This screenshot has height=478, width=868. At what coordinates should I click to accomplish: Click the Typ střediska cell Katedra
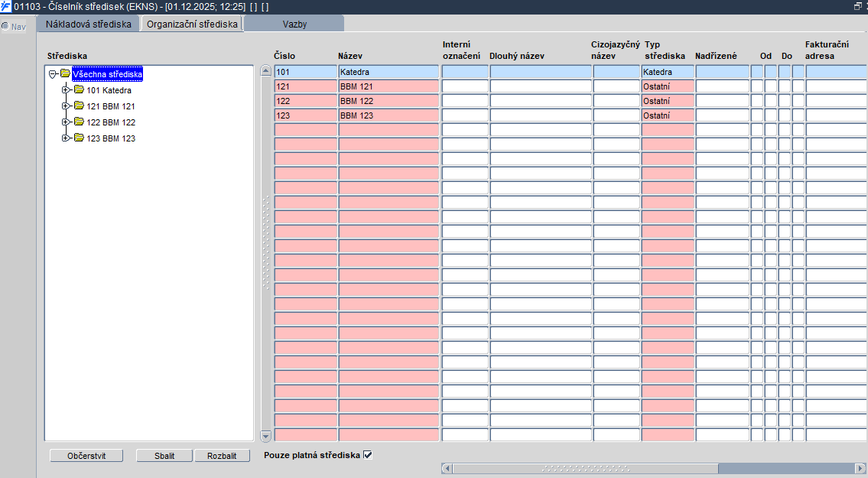point(668,71)
